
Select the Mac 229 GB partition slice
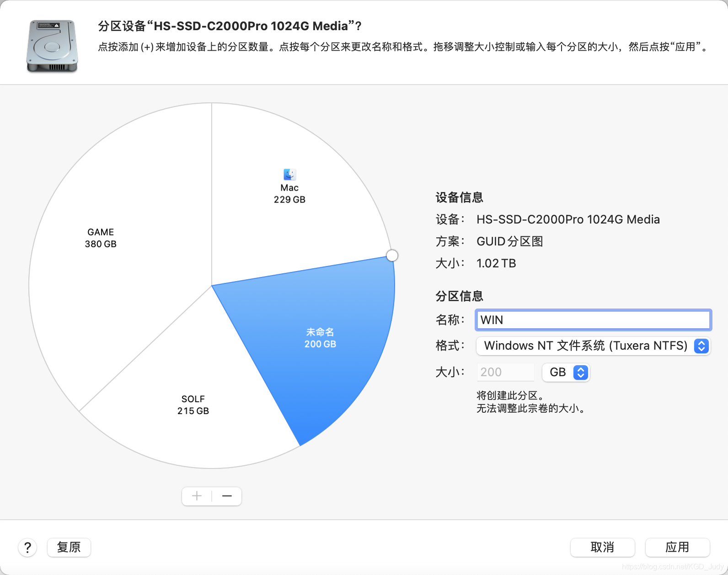(289, 193)
